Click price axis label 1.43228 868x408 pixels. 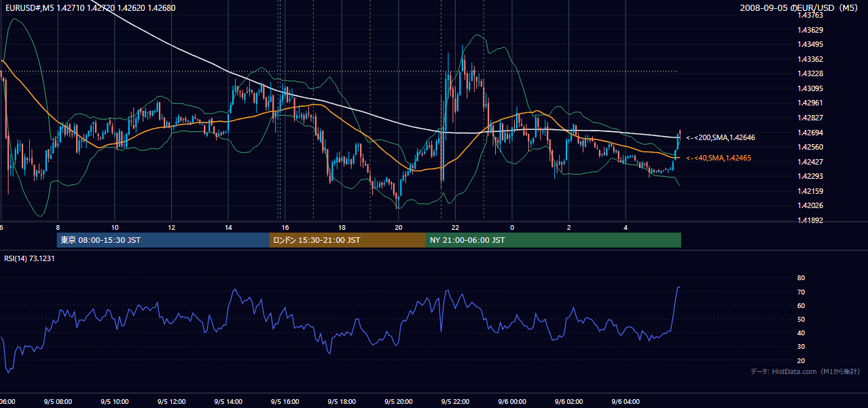(x=812, y=73)
